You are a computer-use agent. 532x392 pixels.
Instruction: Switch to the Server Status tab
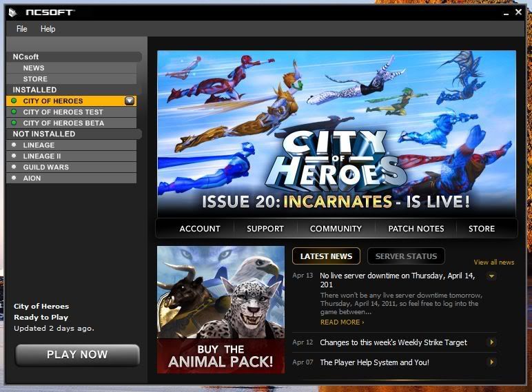(406, 256)
